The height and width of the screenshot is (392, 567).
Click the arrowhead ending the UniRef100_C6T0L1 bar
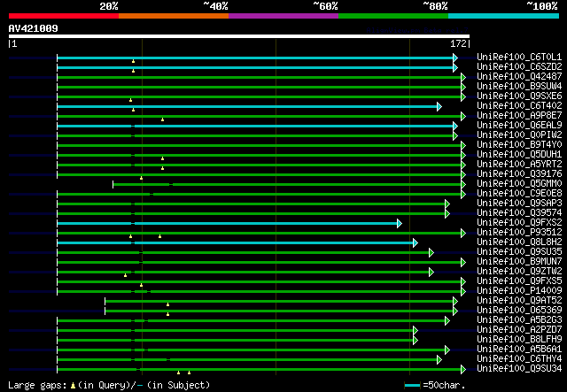(x=455, y=58)
